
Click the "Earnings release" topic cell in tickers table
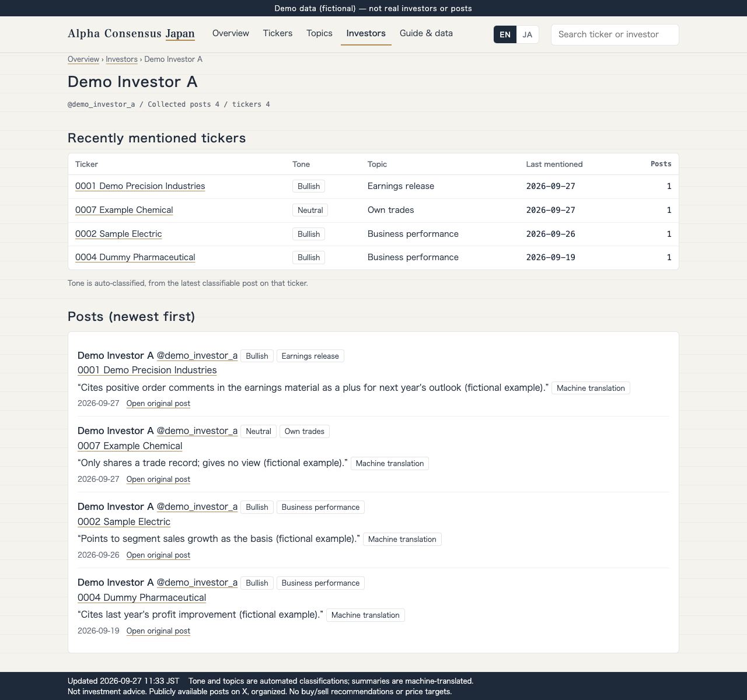pos(401,186)
